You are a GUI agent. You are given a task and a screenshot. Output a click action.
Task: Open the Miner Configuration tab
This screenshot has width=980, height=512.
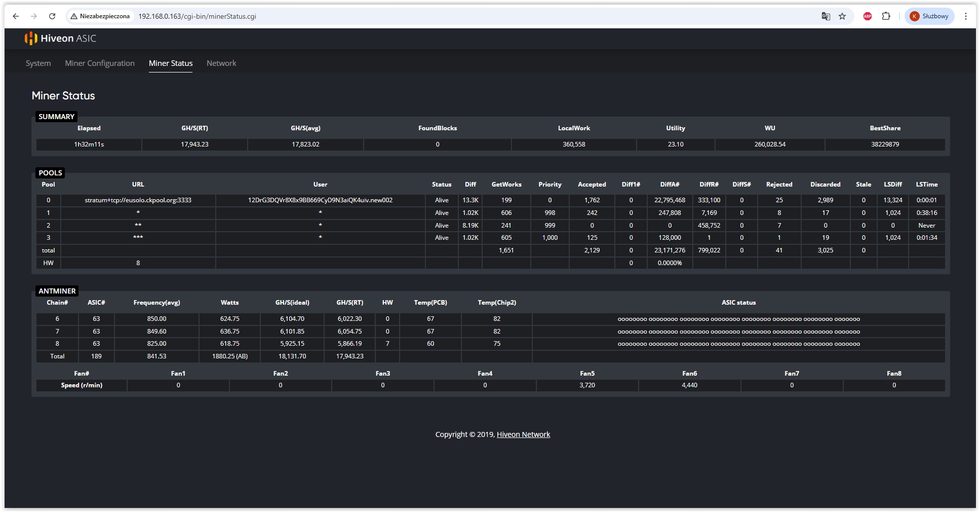pos(100,63)
